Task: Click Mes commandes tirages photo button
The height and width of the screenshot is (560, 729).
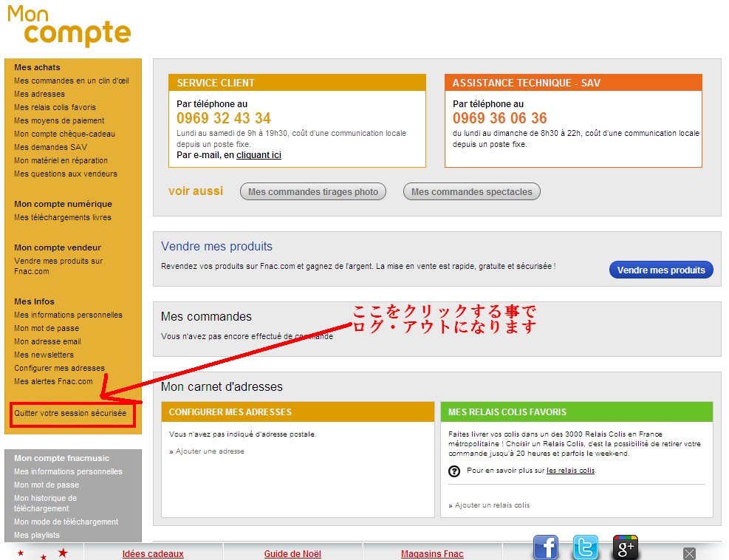Action: coord(313,191)
